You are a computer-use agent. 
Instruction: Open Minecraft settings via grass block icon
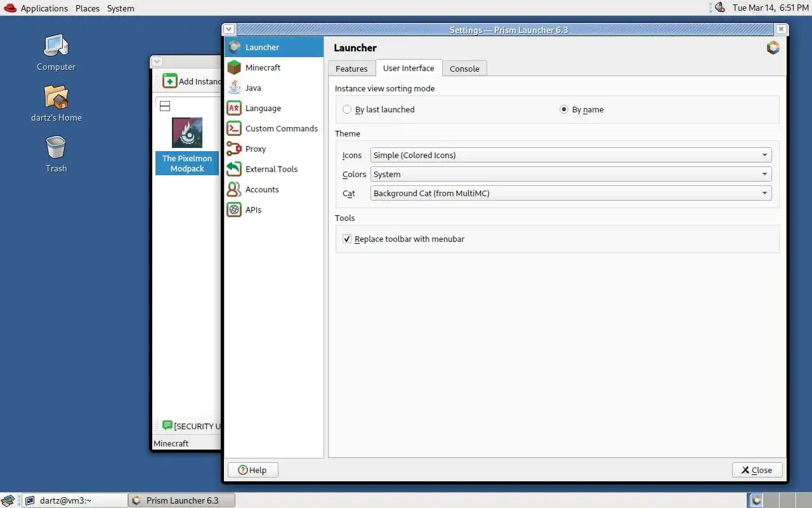235,67
